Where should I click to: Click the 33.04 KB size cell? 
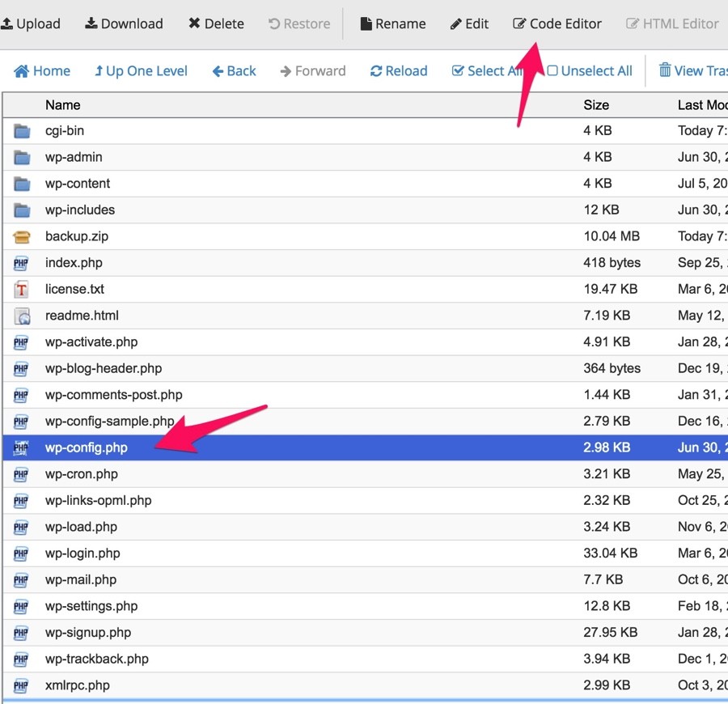coord(611,553)
